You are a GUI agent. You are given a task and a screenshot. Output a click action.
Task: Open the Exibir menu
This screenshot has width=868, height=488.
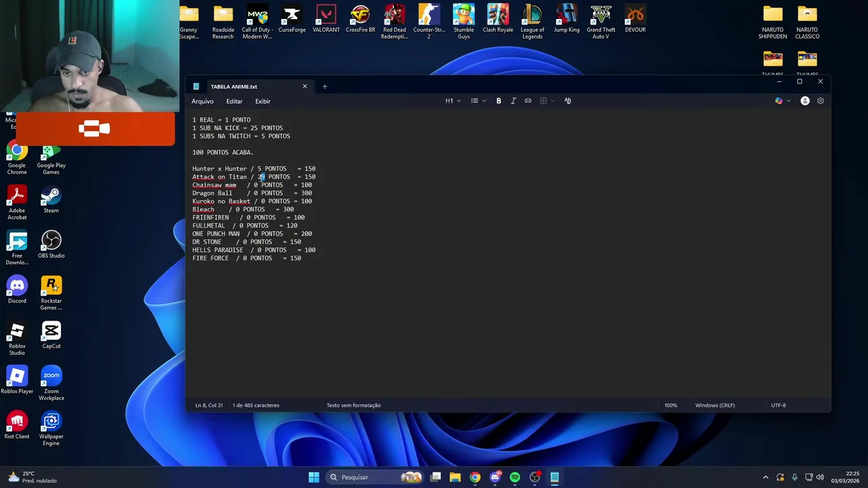pyautogui.click(x=262, y=102)
